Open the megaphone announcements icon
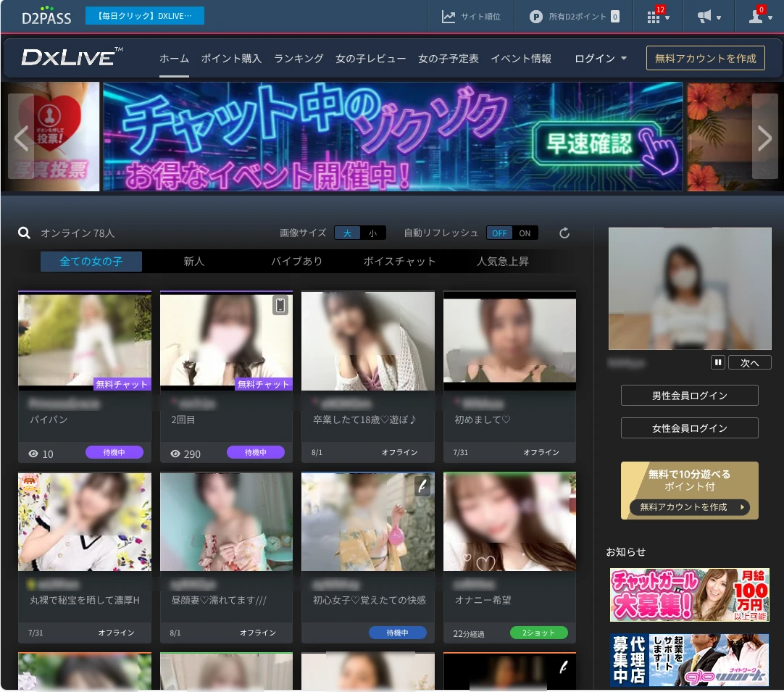Viewport: 784px width, 692px height. click(704, 17)
